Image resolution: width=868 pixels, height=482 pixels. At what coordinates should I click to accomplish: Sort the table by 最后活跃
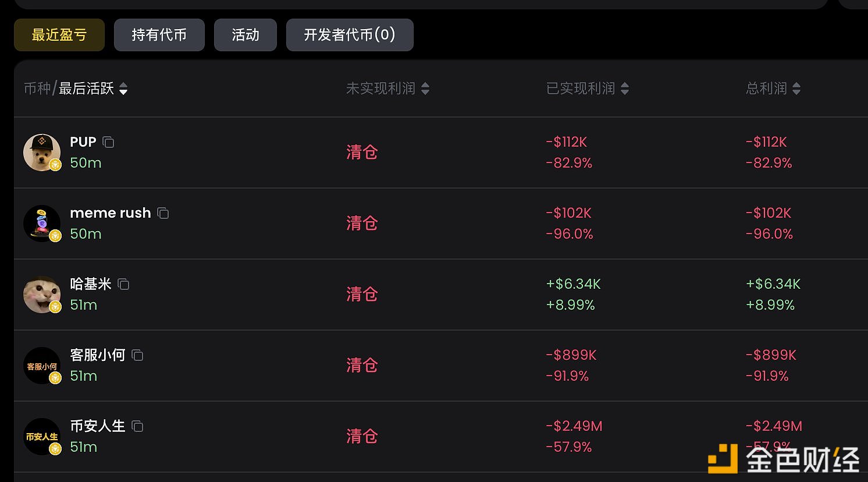[123, 90]
